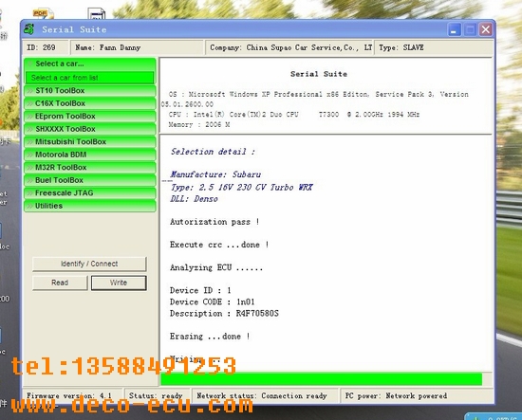Click the Write button
522x420 pixels.
(119, 283)
